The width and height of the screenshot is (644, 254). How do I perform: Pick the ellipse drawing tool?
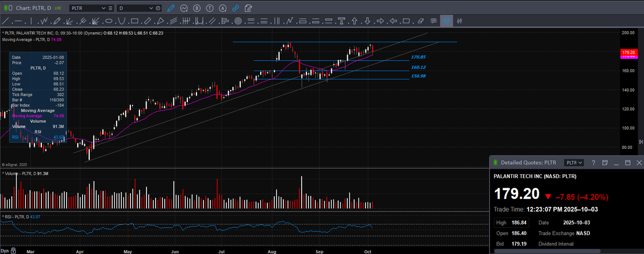tap(108, 21)
